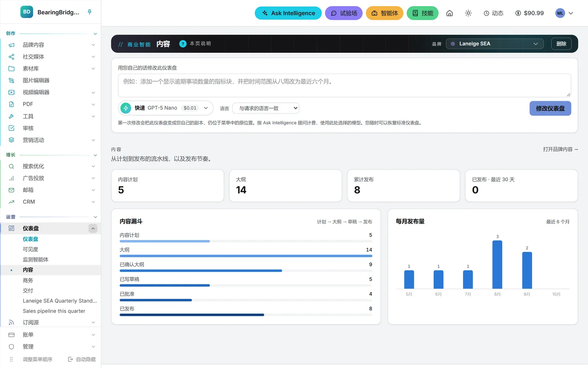Click the 审核 checkmark icon

click(11, 128)
